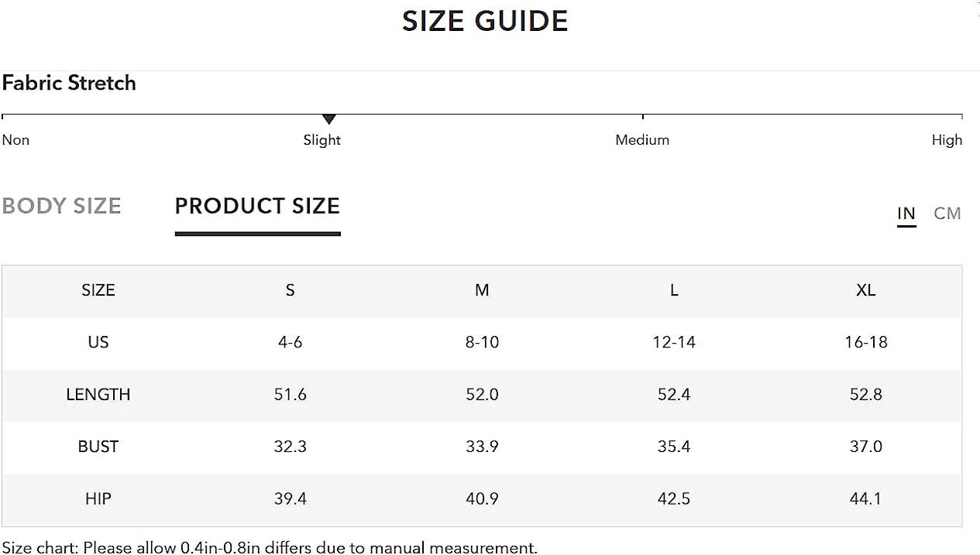Click the Slight stretch label
This screenshot has height=555, width=980.
(322, 140)
